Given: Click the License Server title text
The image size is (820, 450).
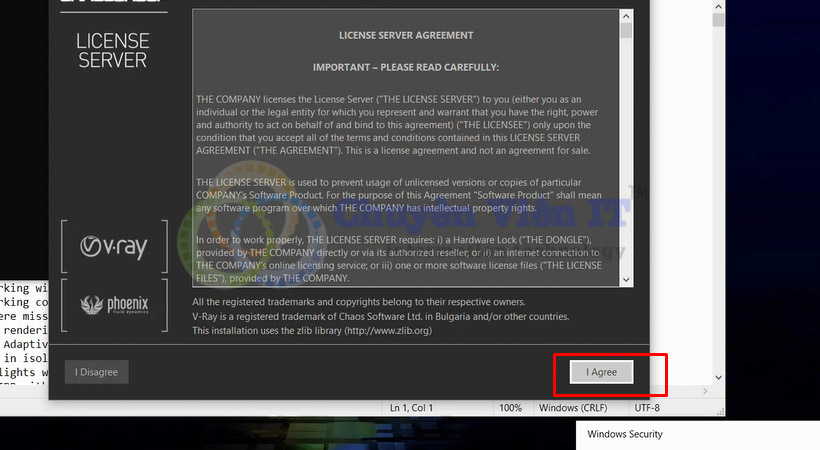Looking at the screenshot, I should tap(112, 50).
